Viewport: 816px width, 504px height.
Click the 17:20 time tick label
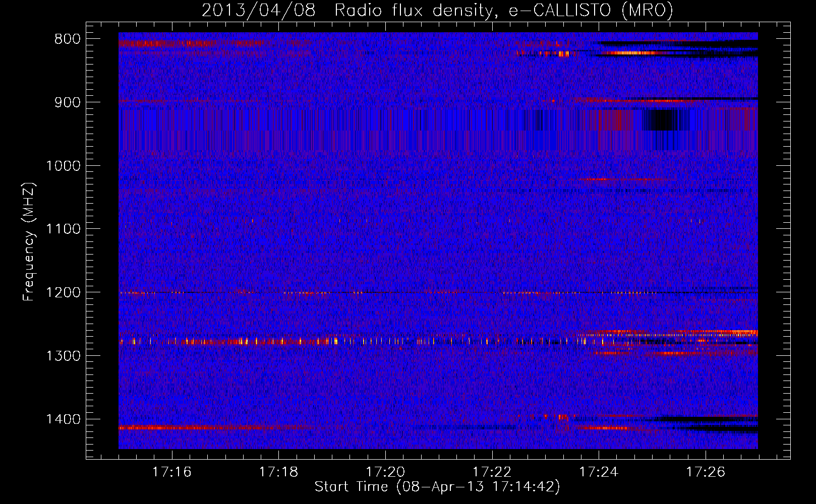[x=385, y=472]
